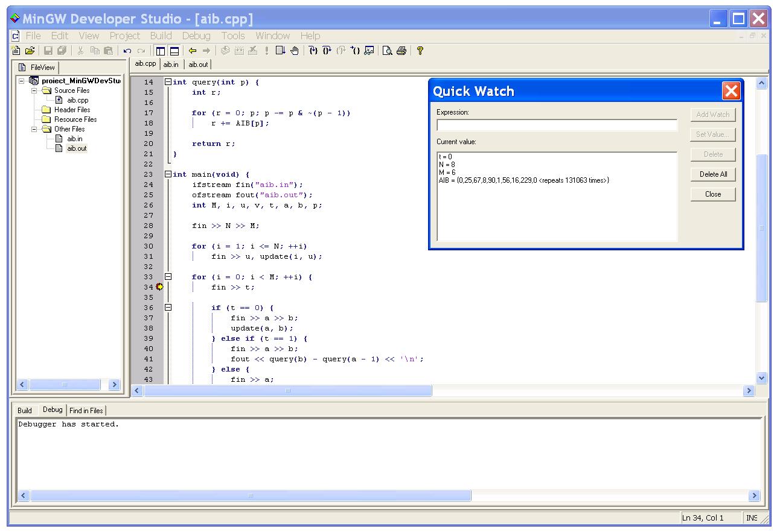Fold the query function at line 14

click(168, 82)
